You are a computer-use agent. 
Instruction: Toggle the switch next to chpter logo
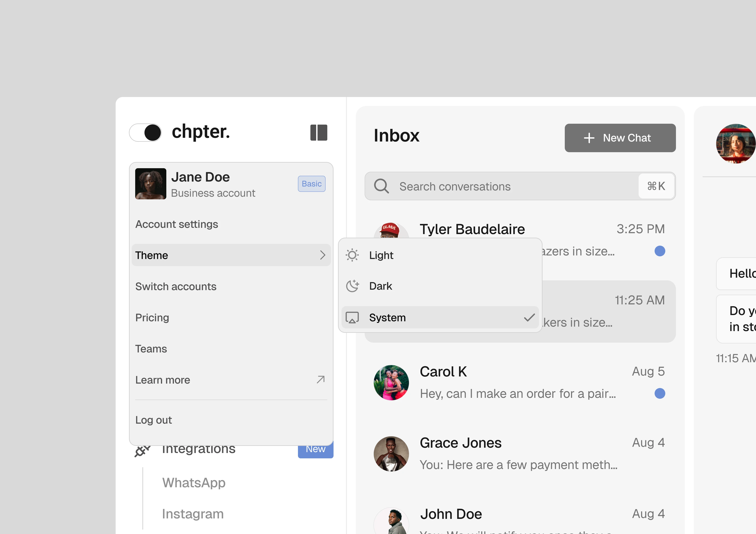pyautogui.click(x=145, y=132)
